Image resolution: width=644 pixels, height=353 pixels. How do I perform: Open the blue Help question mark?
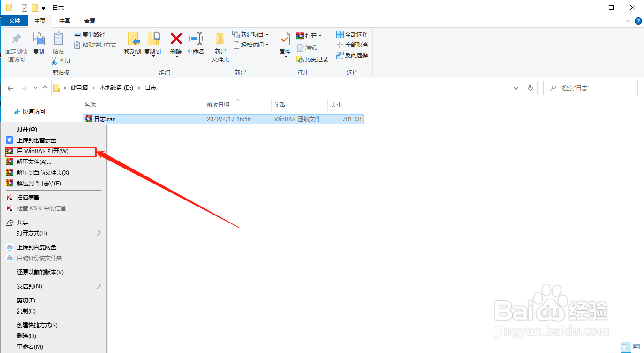tap(638, 21)
